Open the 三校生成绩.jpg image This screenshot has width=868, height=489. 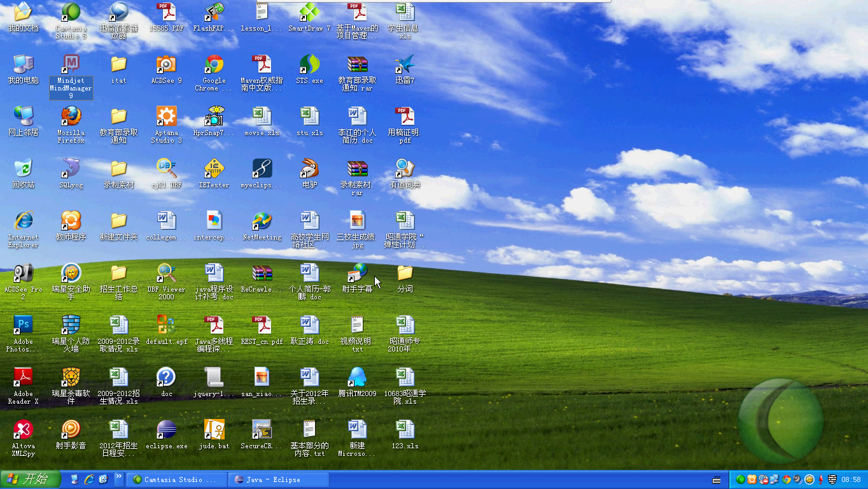click(357, 220)
